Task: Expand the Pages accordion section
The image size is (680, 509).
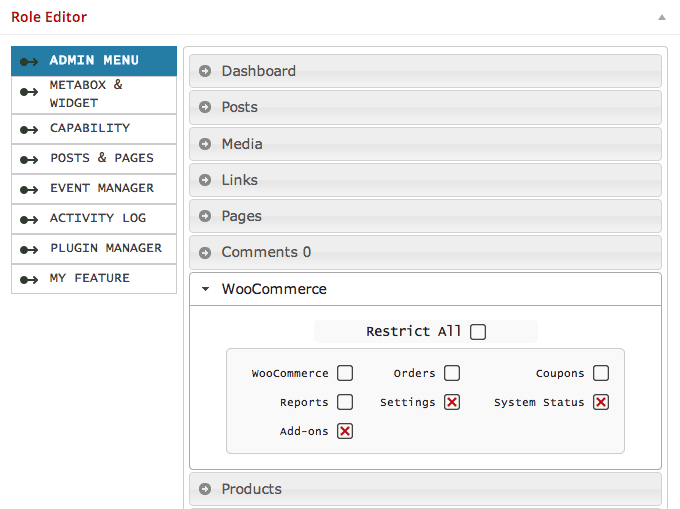Action: pos(425,216)
